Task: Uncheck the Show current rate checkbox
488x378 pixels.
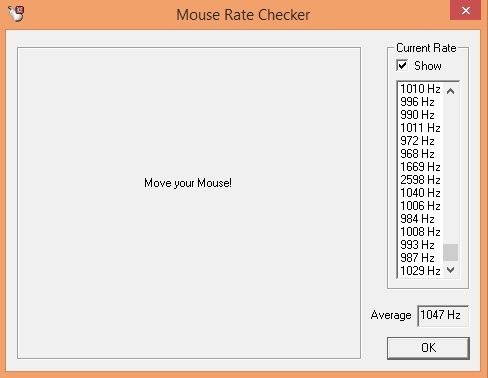Action: (x=402, y=65)
